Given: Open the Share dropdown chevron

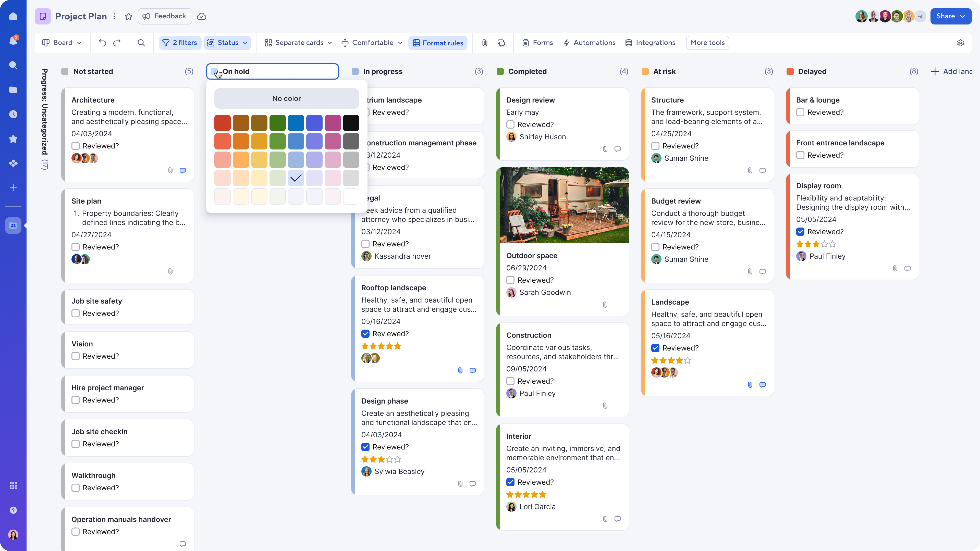Looking at the screenshot, I should (963, 16).
